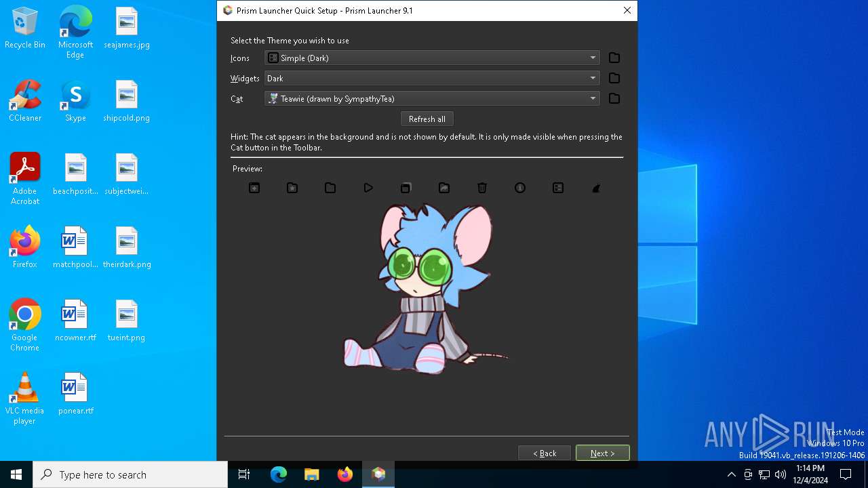
Task: Open Firefox from the taskbar
Action: click(344, 474)
